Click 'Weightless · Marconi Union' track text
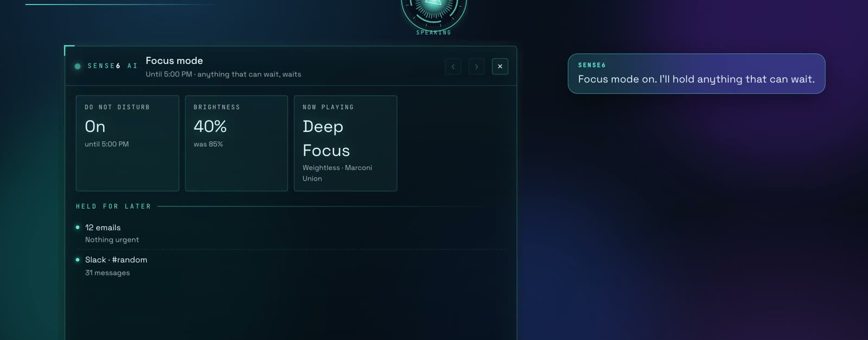Image resolution: width=868 pixels, height=340 pixels. point(337,173)
